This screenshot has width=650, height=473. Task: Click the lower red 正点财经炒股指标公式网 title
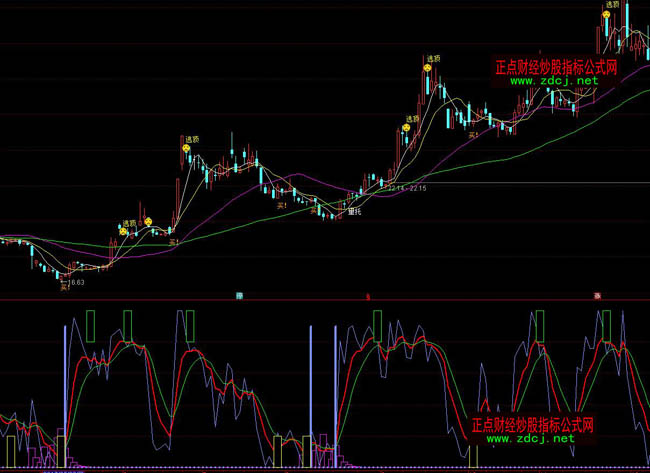point(532,425)
